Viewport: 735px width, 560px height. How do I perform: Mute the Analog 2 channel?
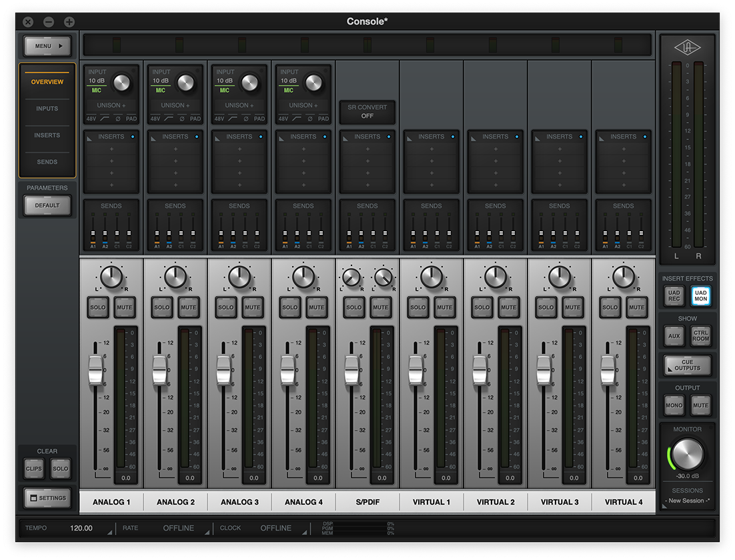(x=189, y=307)
